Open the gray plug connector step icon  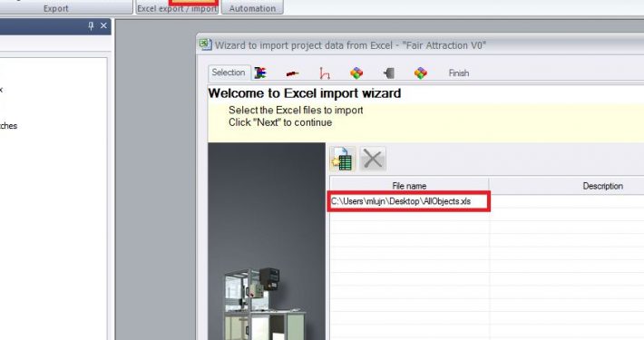[388, 73]
